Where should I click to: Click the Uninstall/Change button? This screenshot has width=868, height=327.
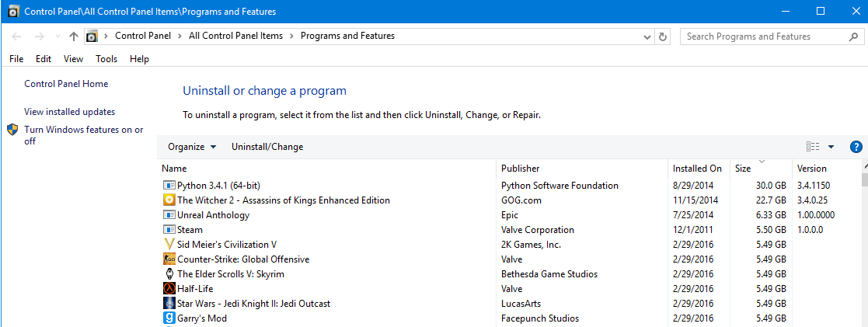[267, 147]
